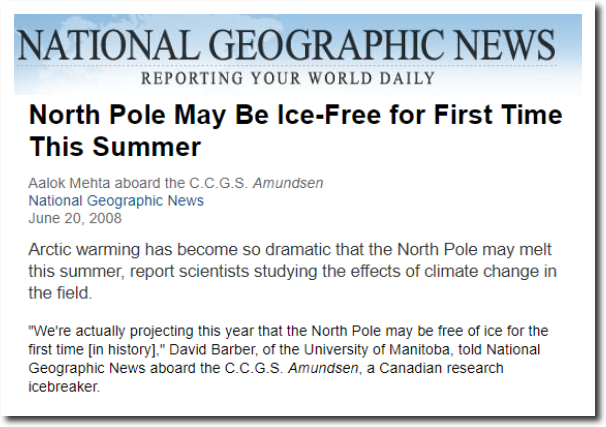Viewport: 606px width, 427px height.
Task: Click the italic word Amundsen in byline
Action: pyautogui.click(x=288, y=183)
